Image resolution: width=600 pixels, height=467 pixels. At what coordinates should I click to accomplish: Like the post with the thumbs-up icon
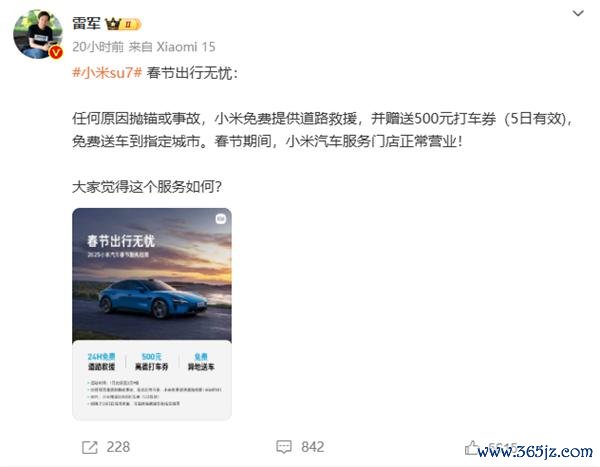coord(472,447)
